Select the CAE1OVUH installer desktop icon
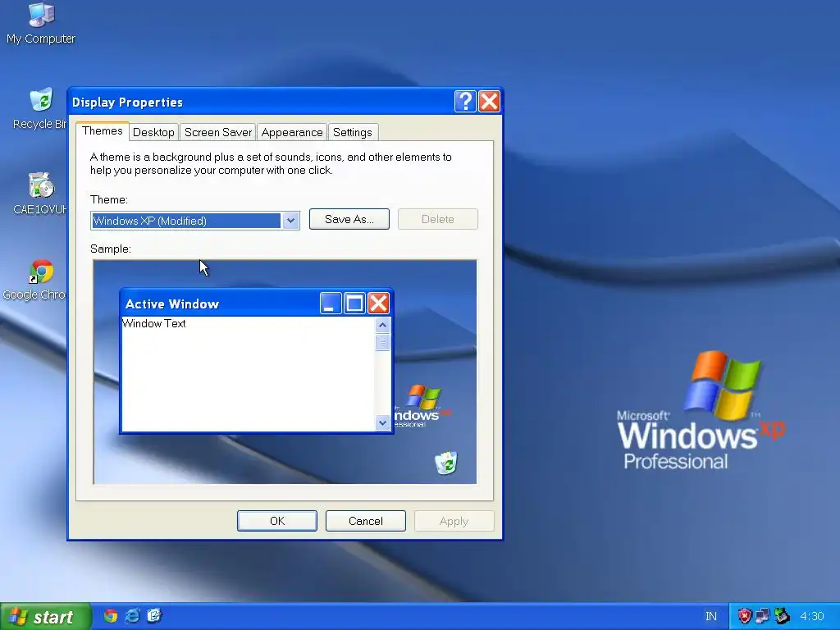840x630 pixels. click(41, 194)
